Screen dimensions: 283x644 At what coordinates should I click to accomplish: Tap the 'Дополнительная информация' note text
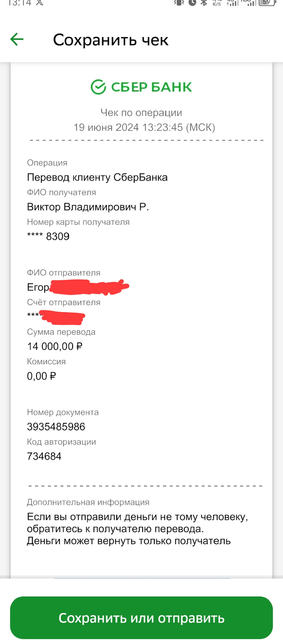tap(137, 529)
